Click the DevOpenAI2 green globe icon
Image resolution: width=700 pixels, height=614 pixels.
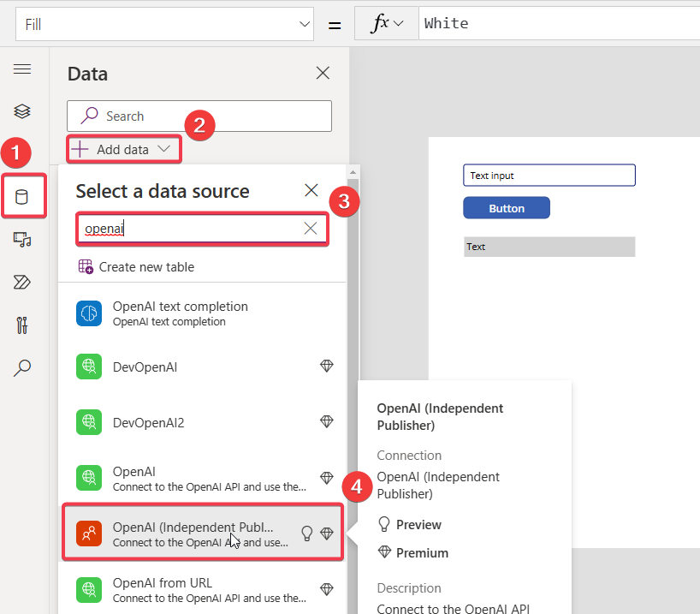pos(89,422)
